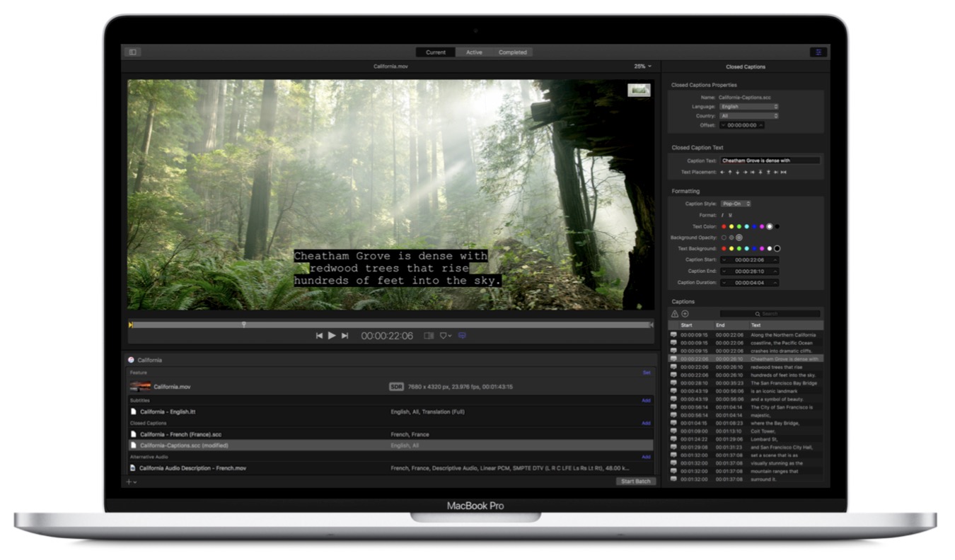Click the leftmost Text Placement arrow
Viewport: 955px width, 560px height.
(722, 172)
